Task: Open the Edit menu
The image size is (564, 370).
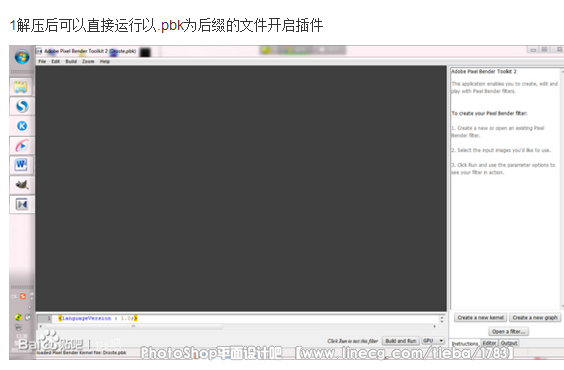Action: coord(55,61)
